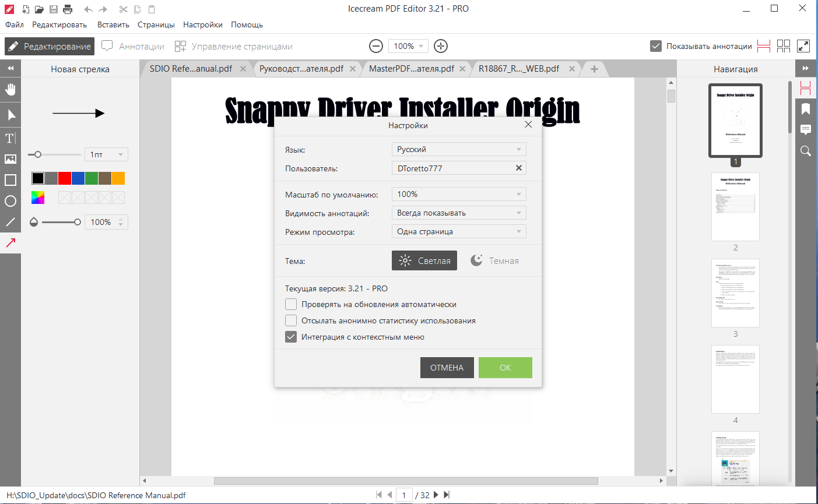Switch theme to Темная
The height and width of the screenshot is (504, 818).
coord(494,260)
